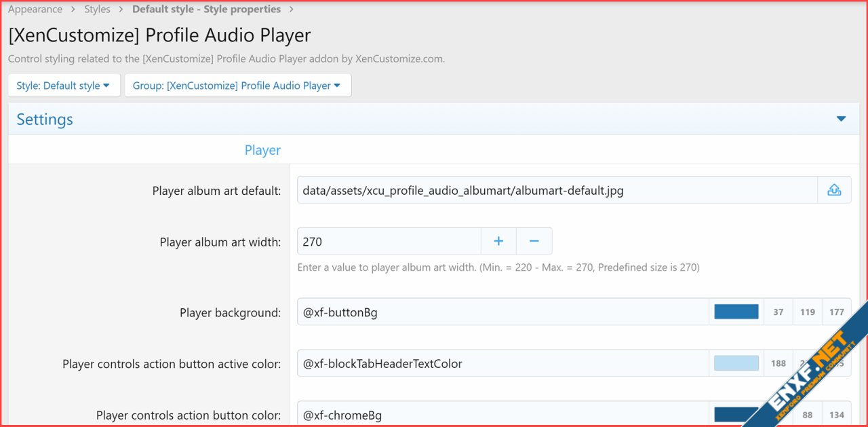Open the Player background color swatch
868x427 pixels.
736,312
